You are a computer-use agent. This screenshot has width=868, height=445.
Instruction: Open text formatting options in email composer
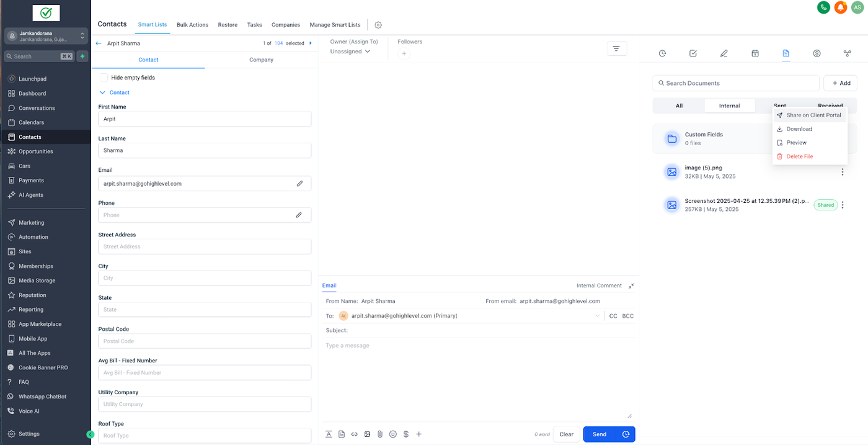(x=329, y=434)
